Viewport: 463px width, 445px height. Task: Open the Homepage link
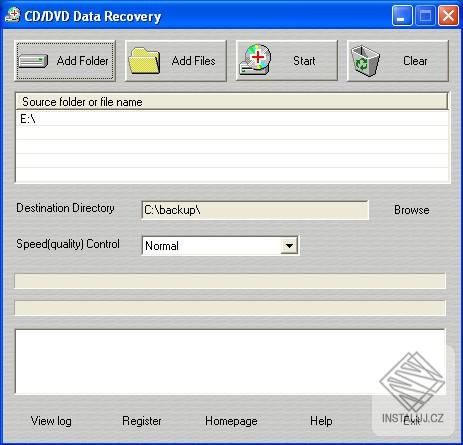point(231,421)
